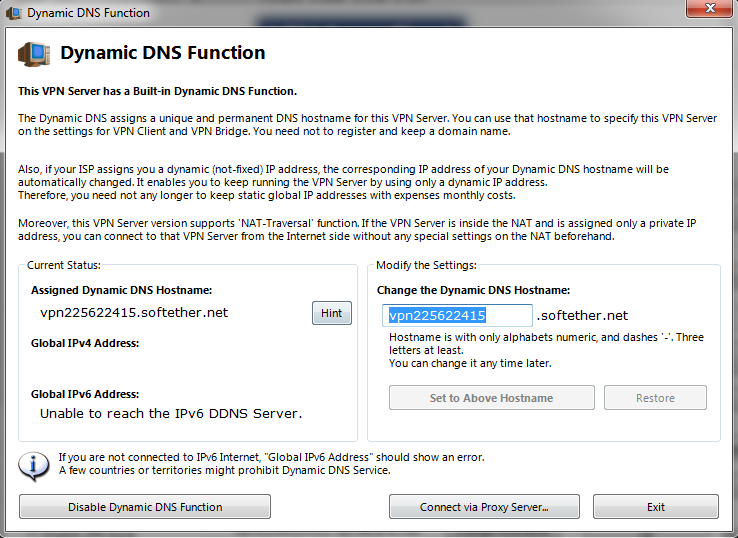Screen dimensions: 738x538
Task: Click the Modify the Settings group label
Action: click(426, 265)
